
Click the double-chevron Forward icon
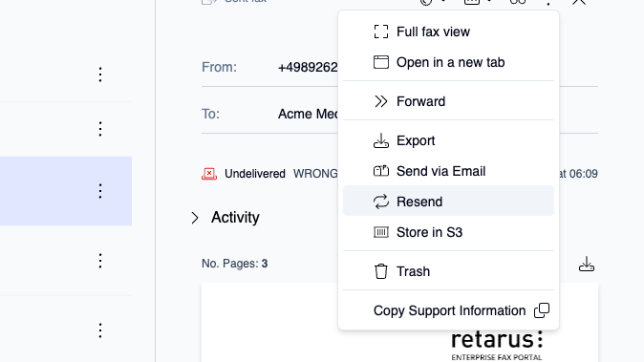[x=380, y=101]
